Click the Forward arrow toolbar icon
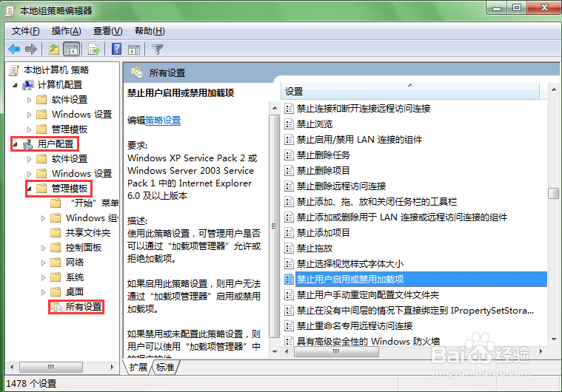 [31, 49]
